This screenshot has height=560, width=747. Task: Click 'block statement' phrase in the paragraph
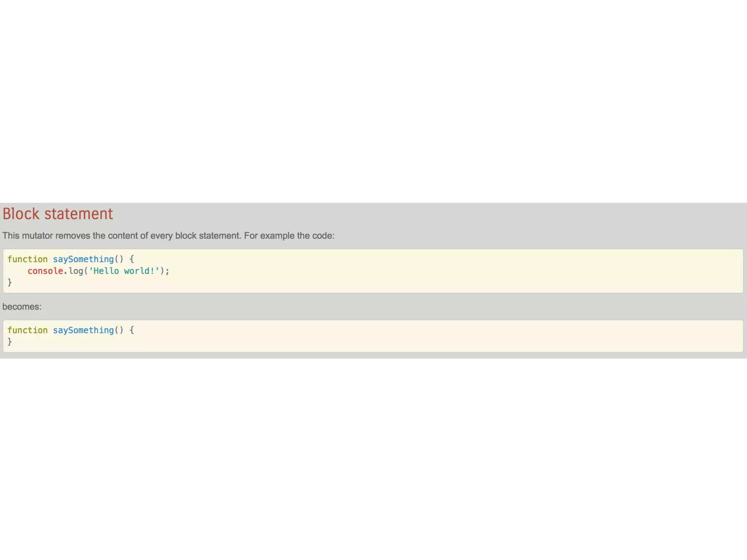click(208, 236)
